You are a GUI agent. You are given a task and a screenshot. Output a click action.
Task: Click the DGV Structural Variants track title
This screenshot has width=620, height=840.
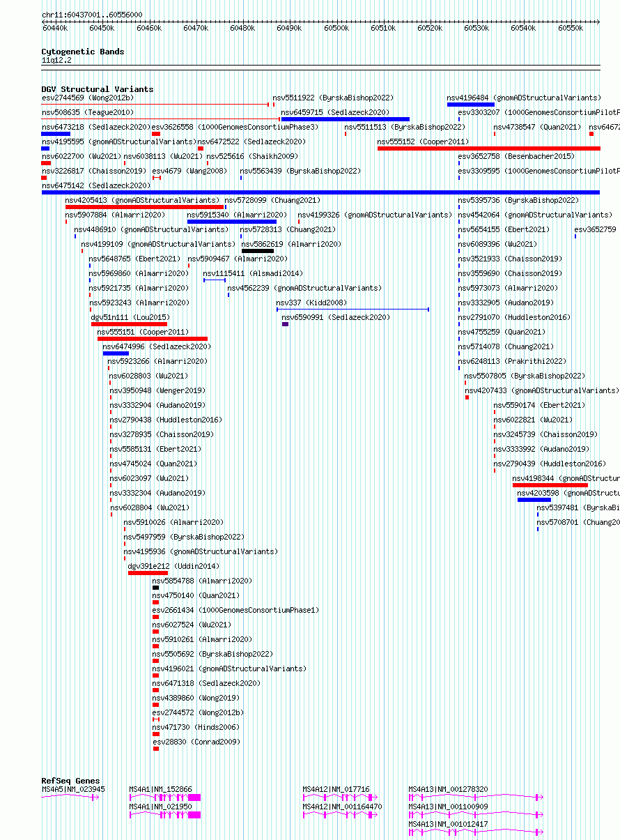point(98,89)
